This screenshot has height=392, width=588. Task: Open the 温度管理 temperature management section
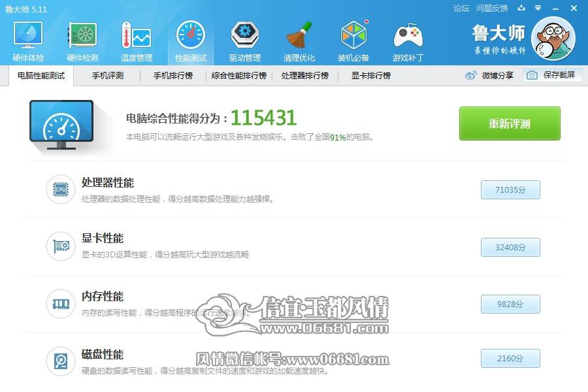point(137,41)
